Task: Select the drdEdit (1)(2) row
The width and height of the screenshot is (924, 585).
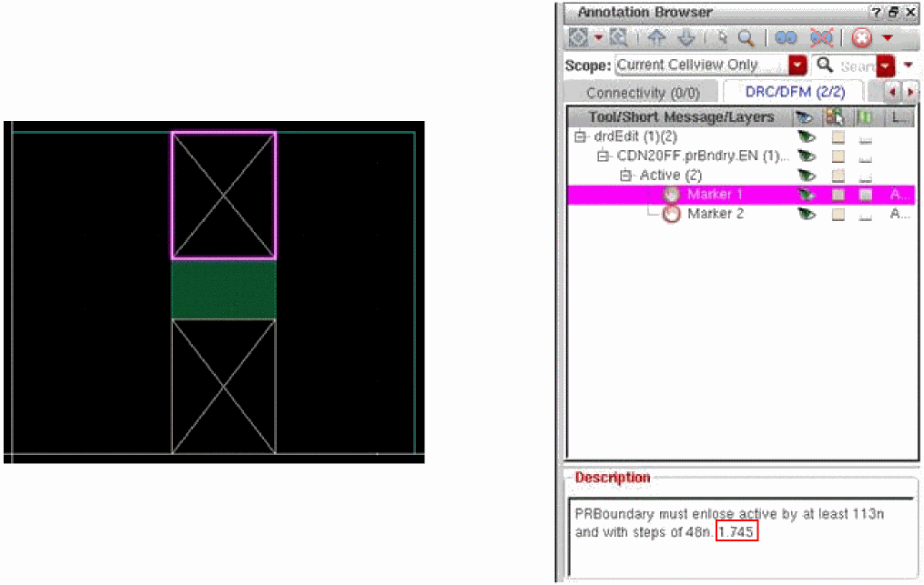Action: click(635, 136)
